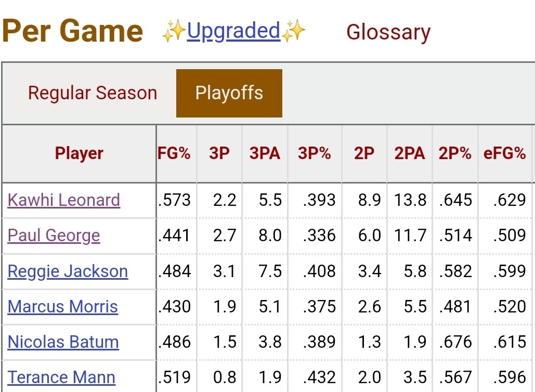This screenshot has width=535, height=392.
Task: View Nicolas Batum's player page
Action: coord(63,342)
